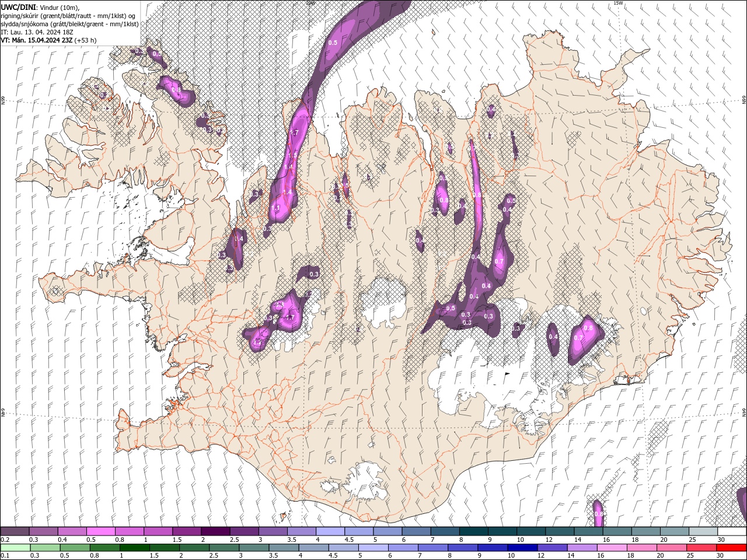Click the '20W' longitude label
The width and height of the screenshot is (747, 560).
click(310, 3)
